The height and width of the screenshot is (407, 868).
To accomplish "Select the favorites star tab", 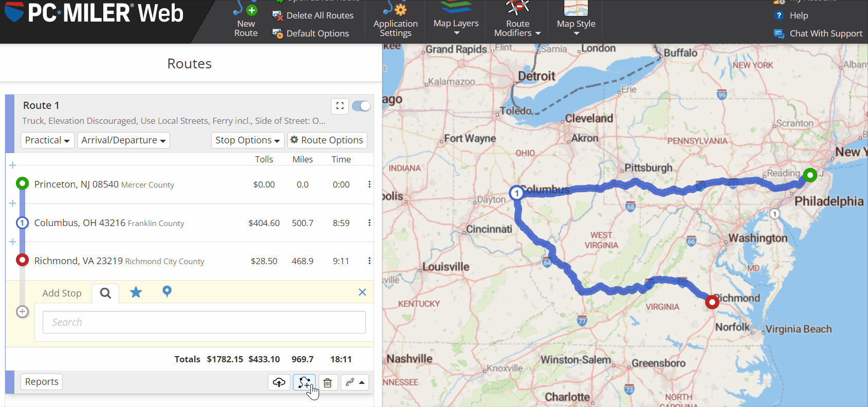I will click(x=136, y=292).
